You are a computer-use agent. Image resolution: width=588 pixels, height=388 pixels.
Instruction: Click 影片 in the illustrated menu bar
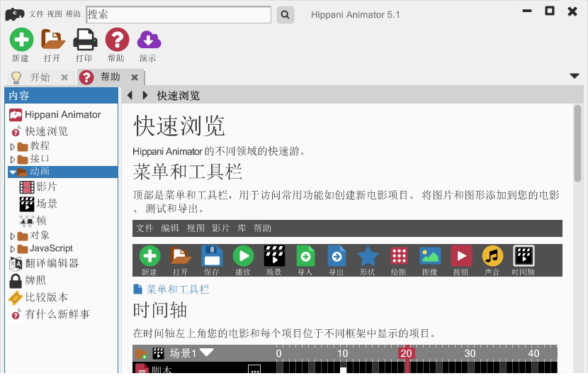pos(221,228)
